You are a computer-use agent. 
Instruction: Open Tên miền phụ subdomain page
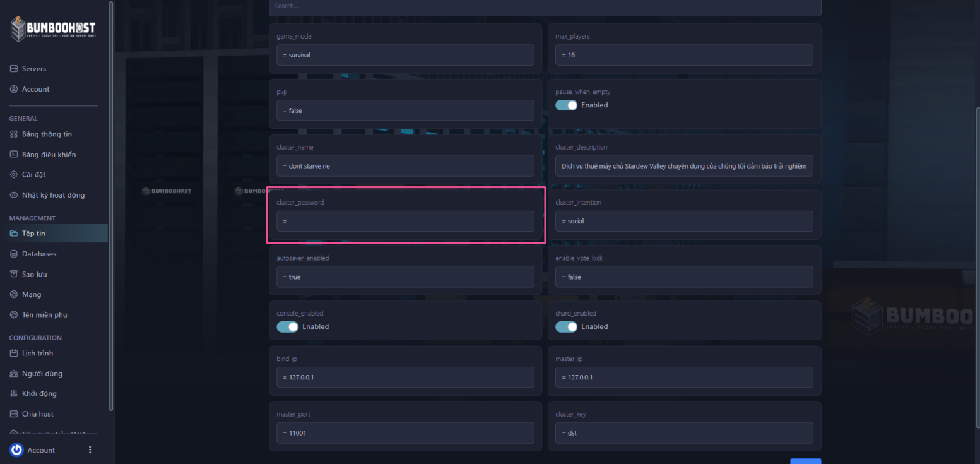point(44,314)
